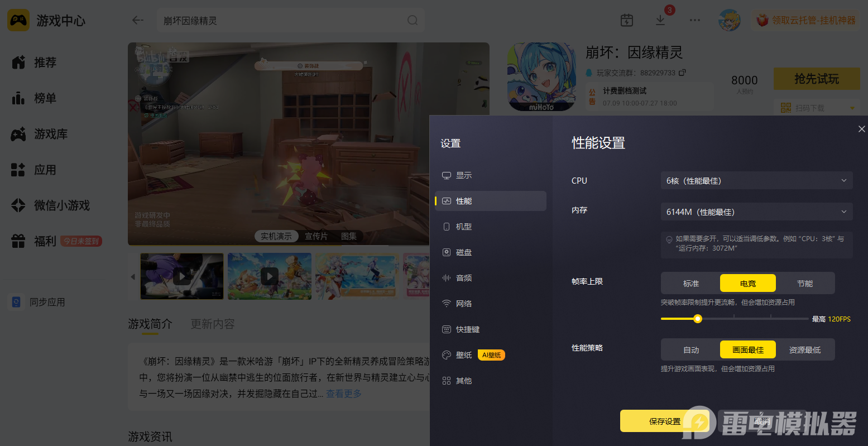Click 查看更多 link in description
The image size is (868, 446).
344,394
